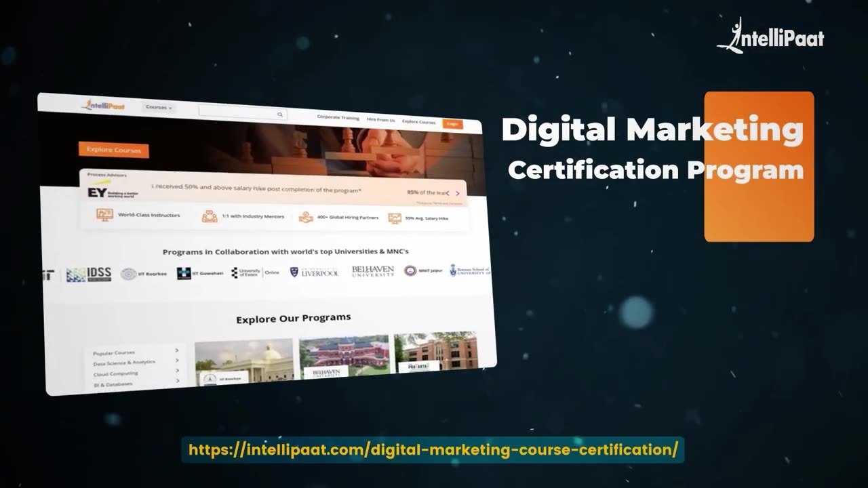This screenshot has height=488, width=868.
Task: Go to previous testimonial with left chevron
Action: pyautogui.click(x=448, y=193)
